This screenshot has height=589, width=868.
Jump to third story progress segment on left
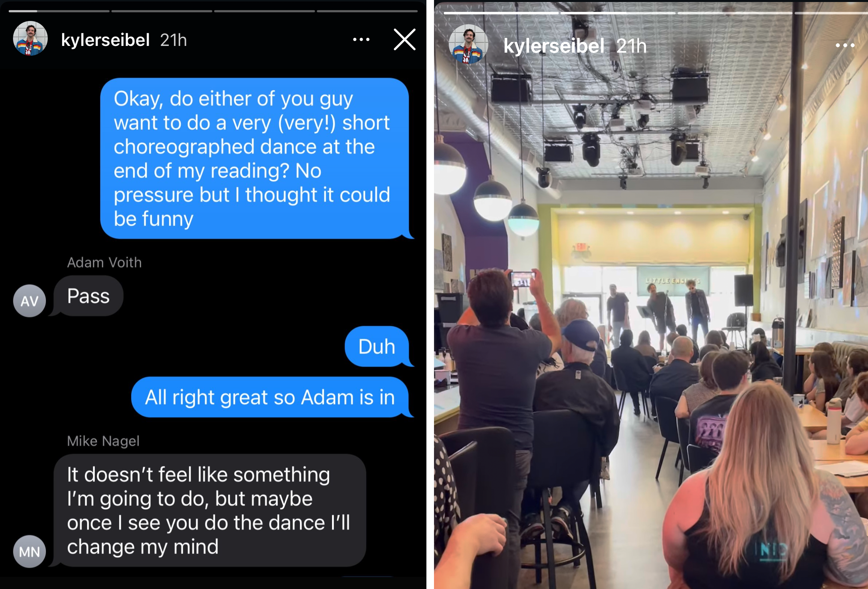pos(264,11)
